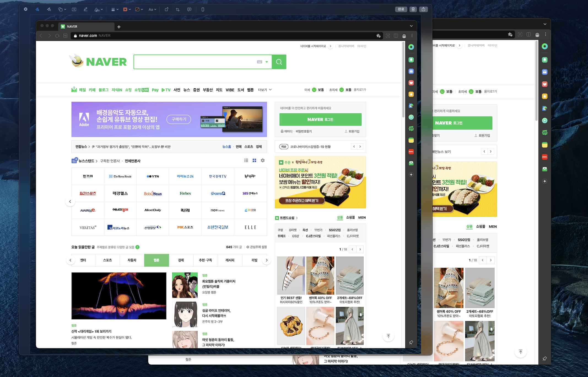Add a text box with the Text tool

coord(74,9)
